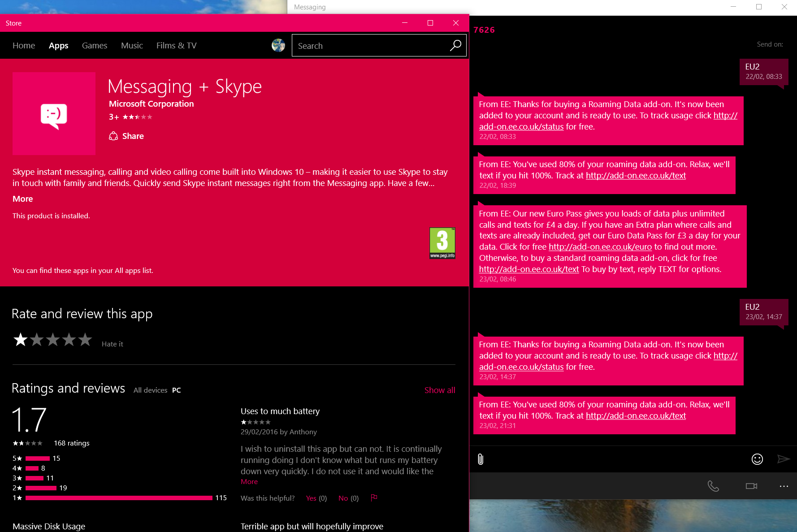Share the Messaging + Skype app

tap(126, 136)
